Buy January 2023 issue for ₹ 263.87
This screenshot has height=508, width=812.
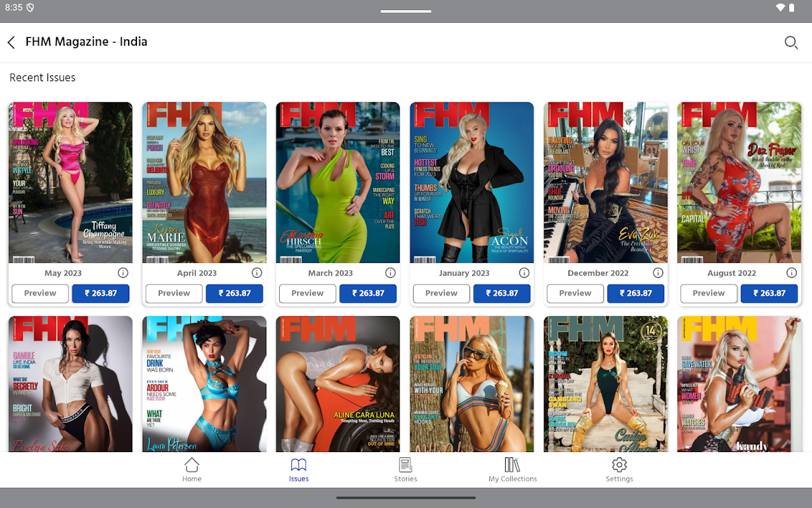pos(502,293)
